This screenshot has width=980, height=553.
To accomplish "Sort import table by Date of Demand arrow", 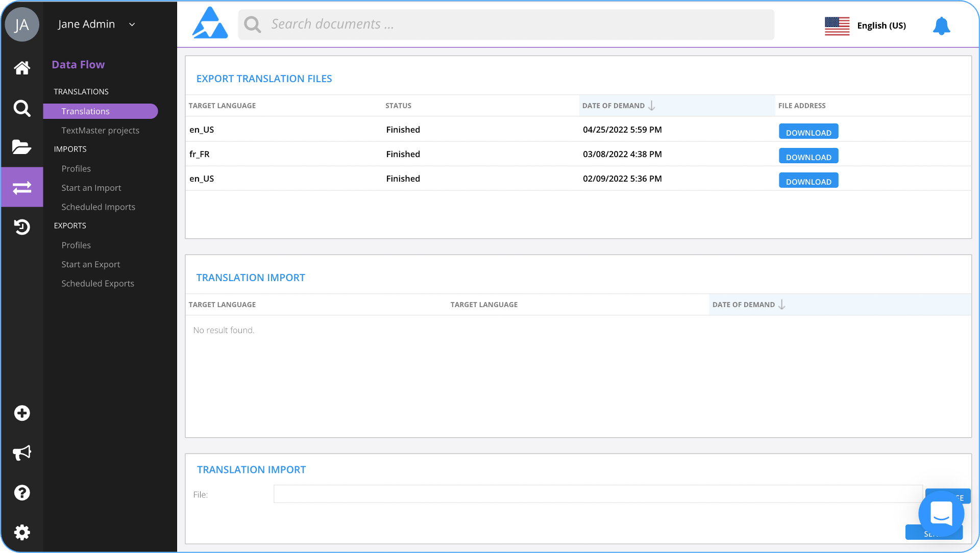I will [782, 305].
